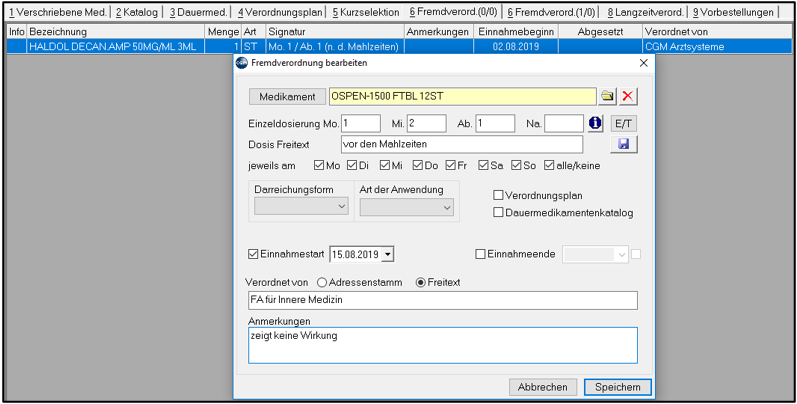The image size is (797, 404).
Task: Click the Mo. Einzeldosierung field
Action: (x=361, y=123)
